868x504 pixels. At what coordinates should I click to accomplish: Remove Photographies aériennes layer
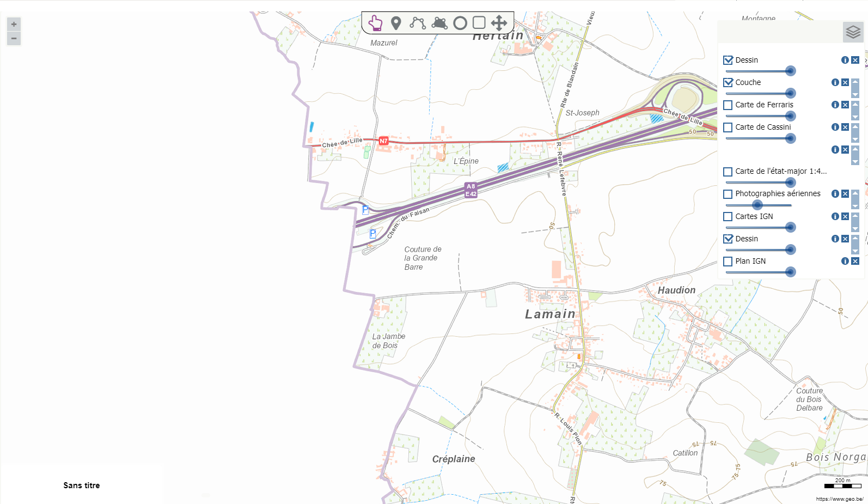(x=845, y=193)
